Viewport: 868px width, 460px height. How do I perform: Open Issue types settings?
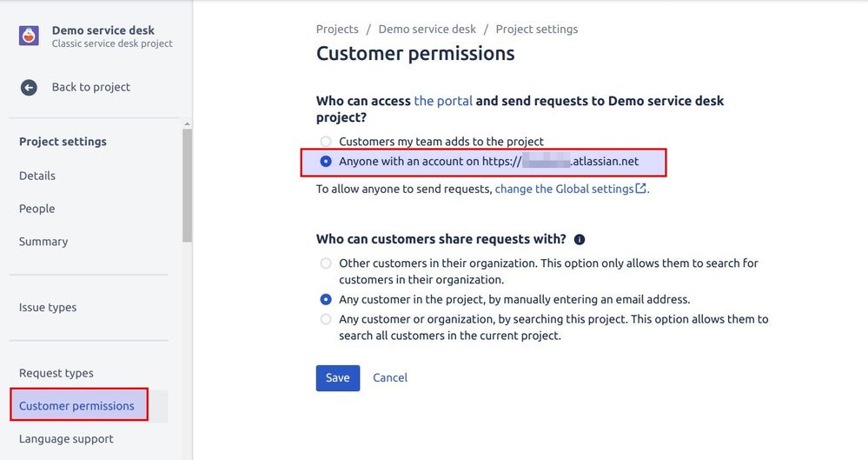click(x=48, y=308)
